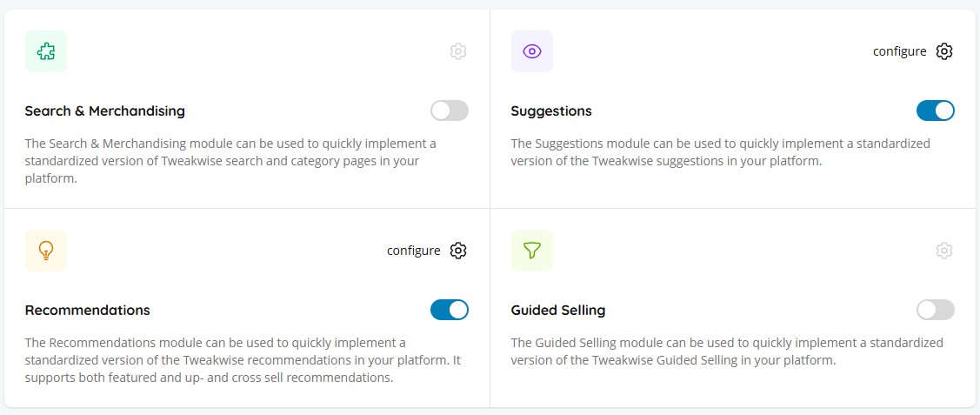Open Recommendations settings via gear icon
This screenshot has width=980, height=415.
click(x=458, y=251)
